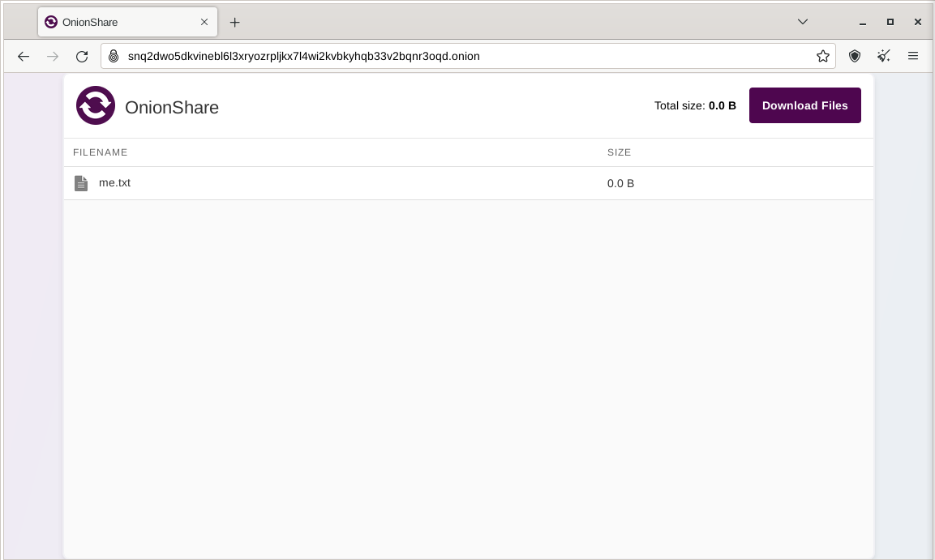Viewport: 935px width, 560px height.
Task: Expand the list all tabs chevron
Action: click(803, 22)
